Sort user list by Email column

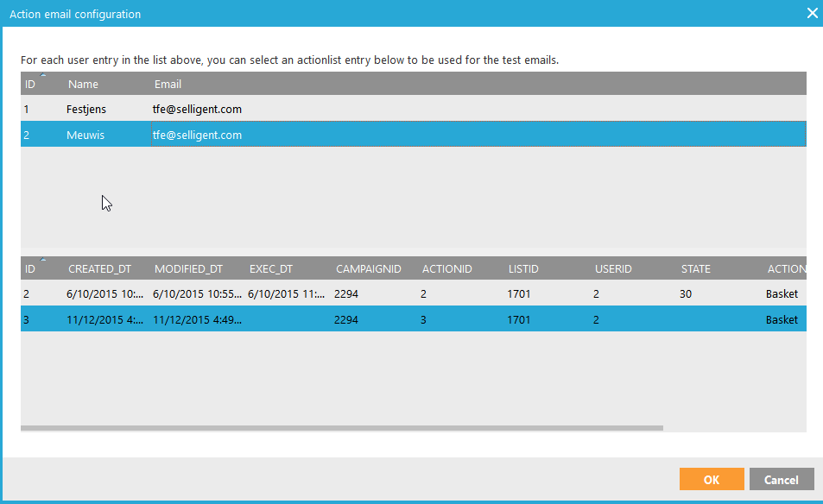pyautogui.click(x=168, y=85)
